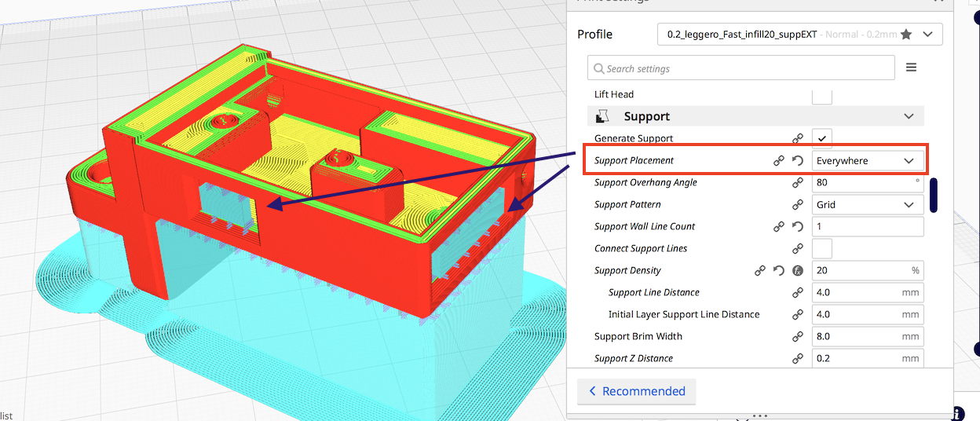Viewport: 980px width, 421px height.
Task: Click the link icon for Connect Support Lines
Action: pos(798,248)
